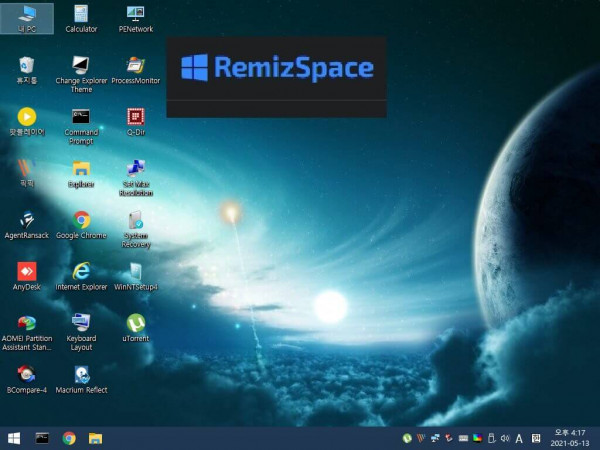The image size is (600, 450).
Task: Click the Hanja conversion IME icon
Action: pyautogui.click(x=536, y=438)
